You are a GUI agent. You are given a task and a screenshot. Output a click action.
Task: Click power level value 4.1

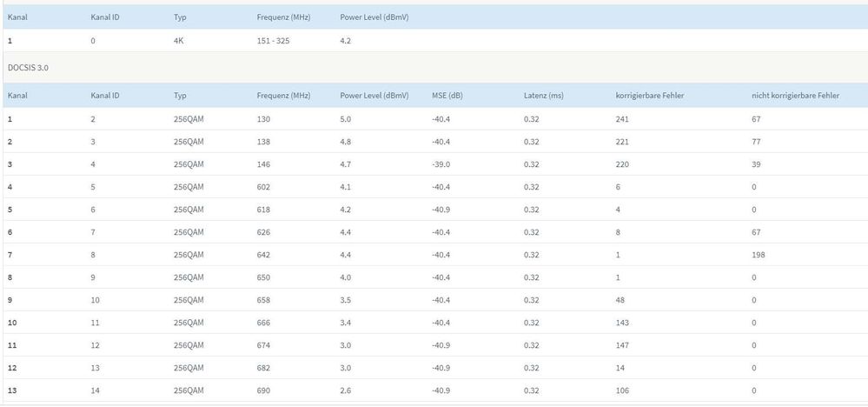point(346,187)
